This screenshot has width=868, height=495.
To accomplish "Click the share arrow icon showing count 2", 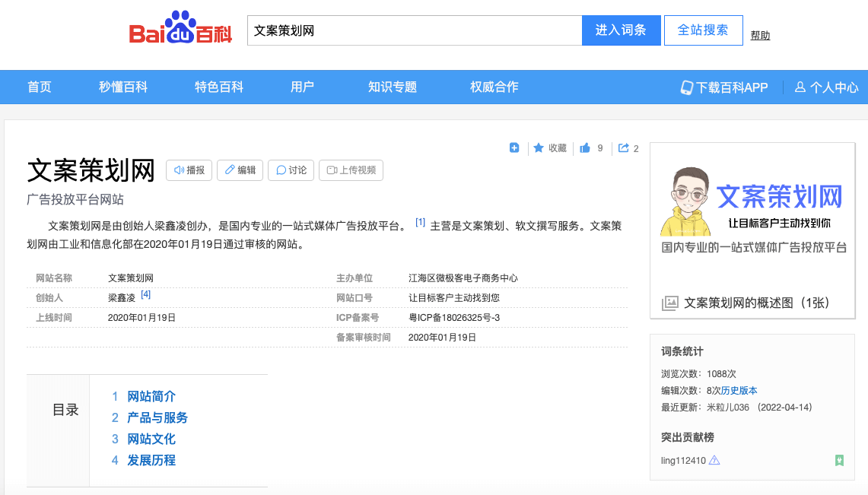I will [x=624, y=148].
